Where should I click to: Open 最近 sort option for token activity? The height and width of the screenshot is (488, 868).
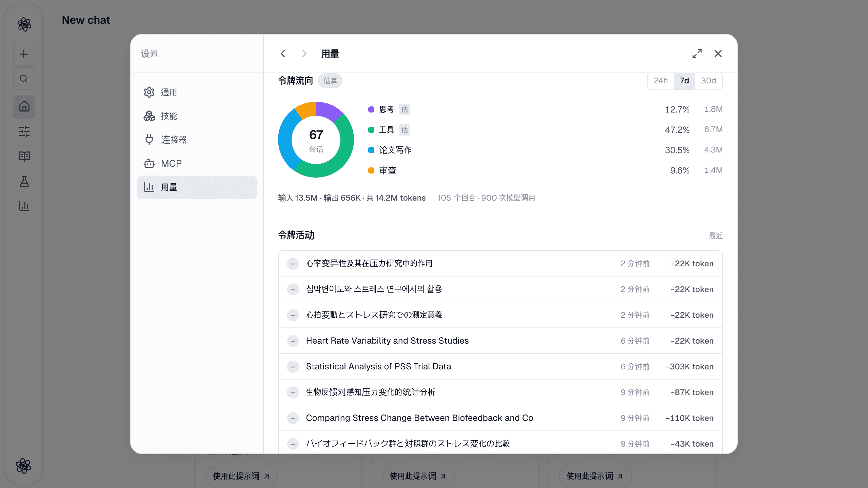(716, 236)
